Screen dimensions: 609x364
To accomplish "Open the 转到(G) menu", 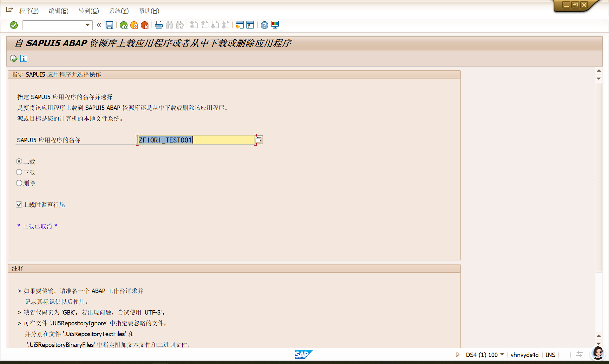I will click(89, 11).
